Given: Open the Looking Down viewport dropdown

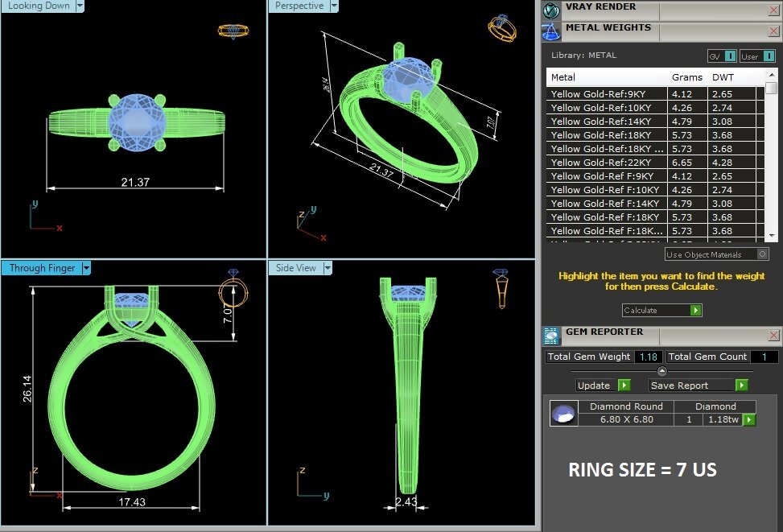Looking at the screenshot, I should pos(78,6).
